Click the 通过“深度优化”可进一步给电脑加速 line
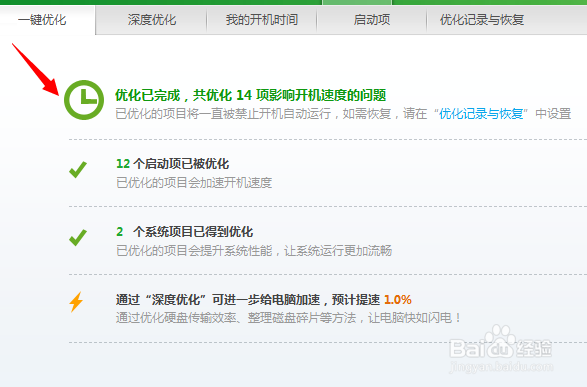The width and height of the screenshot is (587, 387). [247, 300]
